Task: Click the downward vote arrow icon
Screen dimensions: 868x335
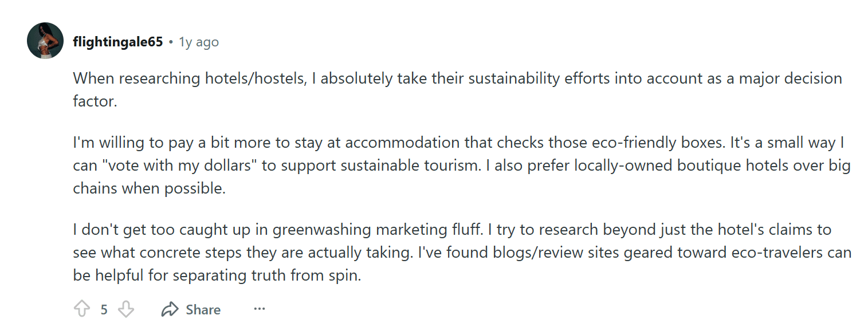Action: (x=125, y=309)
